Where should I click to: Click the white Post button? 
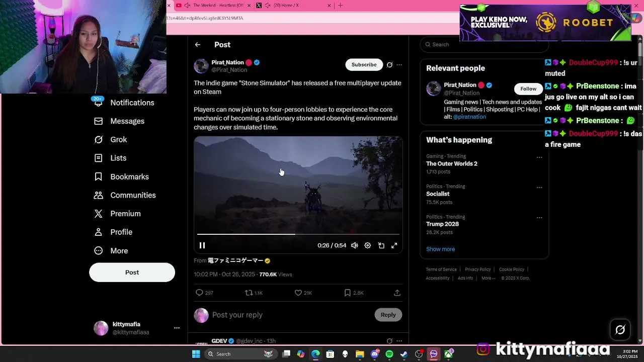[x=132, y=273]
